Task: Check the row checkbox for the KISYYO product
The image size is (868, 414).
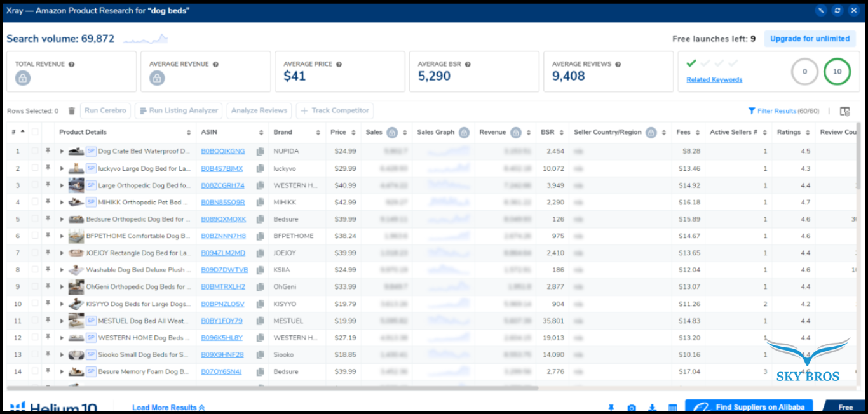Action: click(36, 304)
